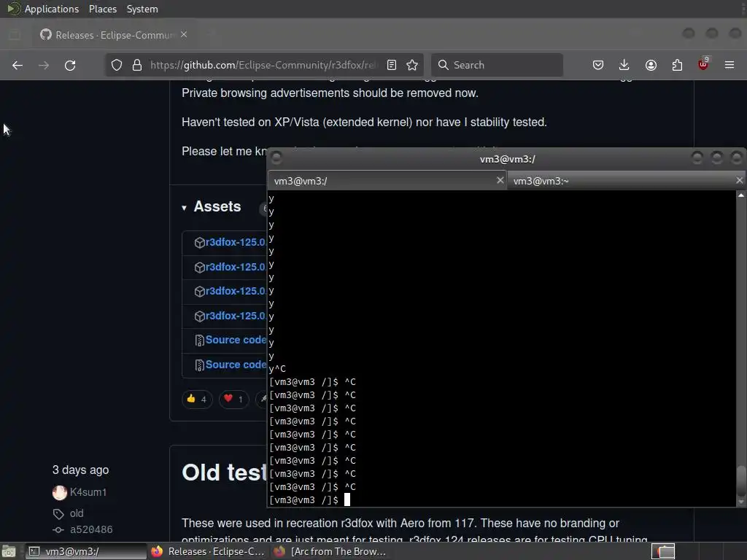Click the browser Search field

pos(497,65)
